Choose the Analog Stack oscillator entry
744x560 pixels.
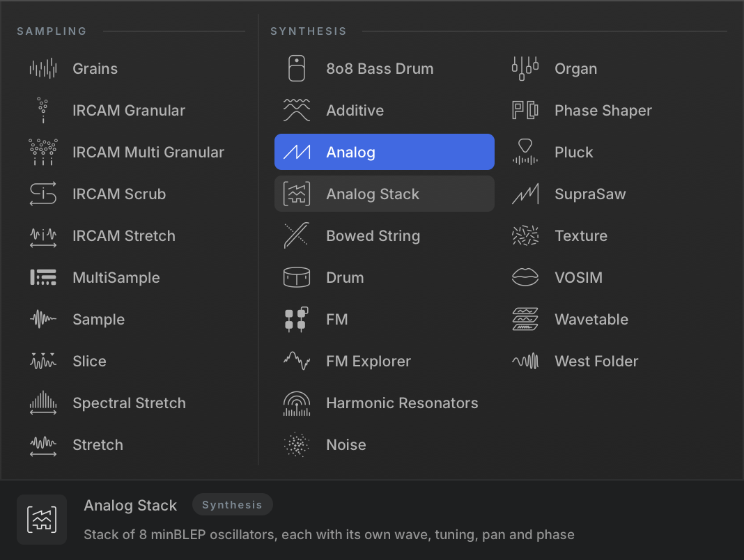pyautogui.click(x=385, y=194)
